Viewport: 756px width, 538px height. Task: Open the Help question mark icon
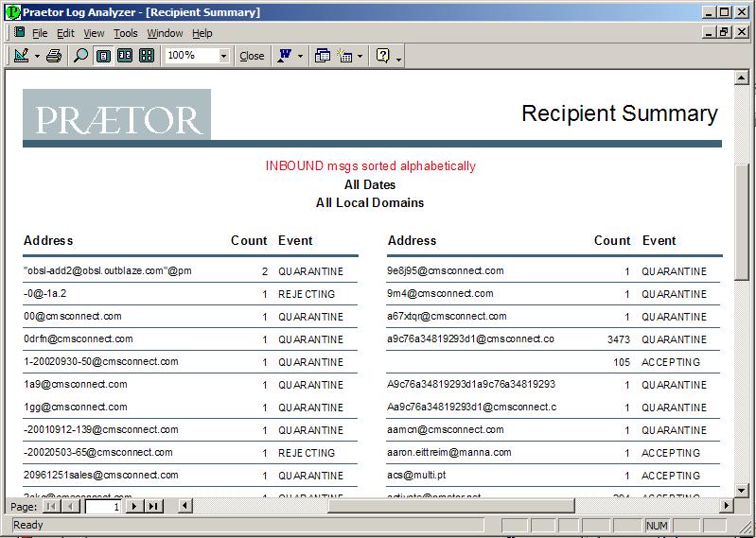pyautogui.click(x=382, y=56)
